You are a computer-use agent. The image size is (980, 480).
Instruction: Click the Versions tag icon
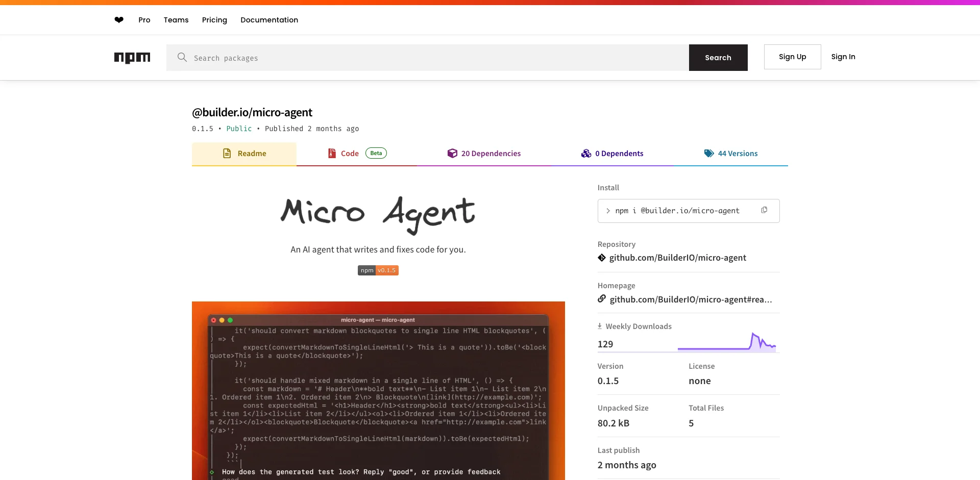click(x=709, y=154)
